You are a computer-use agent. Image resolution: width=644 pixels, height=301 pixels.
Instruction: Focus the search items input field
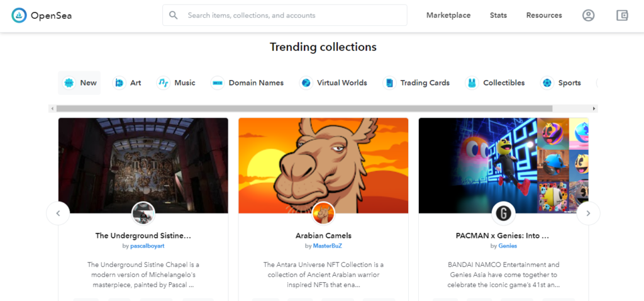click(285, 15)
